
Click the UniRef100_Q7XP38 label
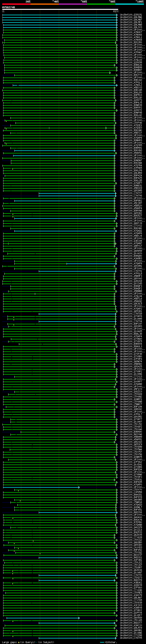(x=131, y=354)
